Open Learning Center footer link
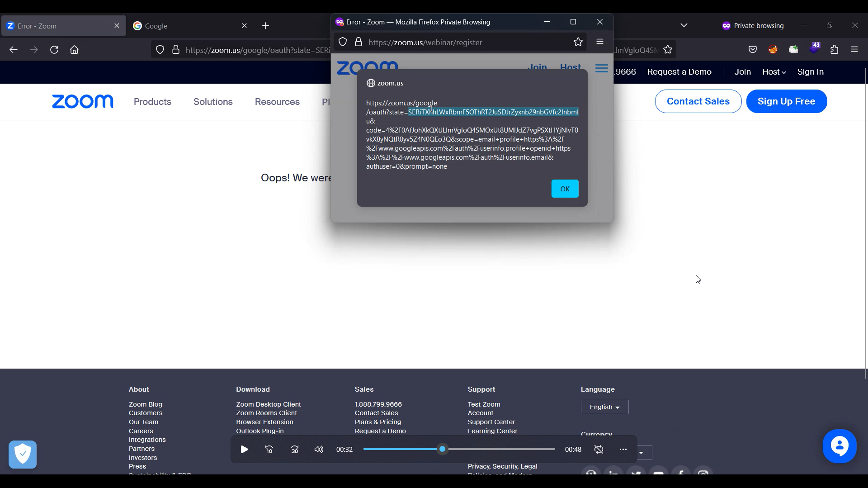Image resolution: width=868 pixels, height=488 pixels. click(x=492, y=431)
